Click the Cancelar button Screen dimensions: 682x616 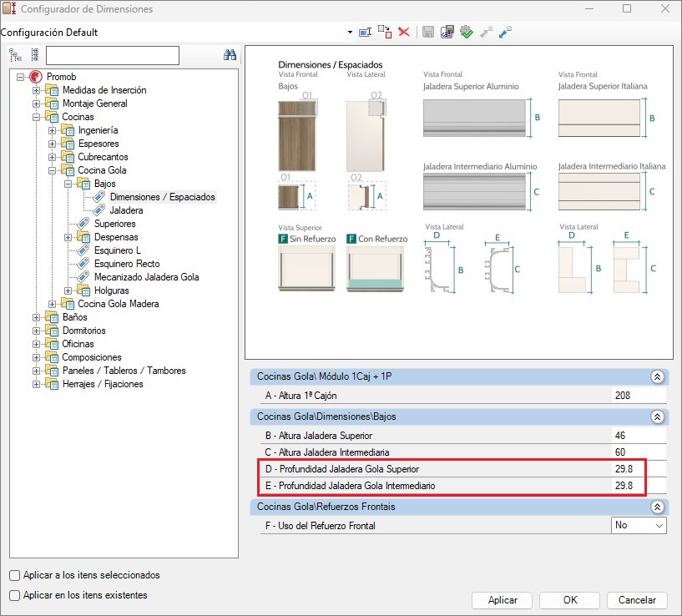[x=637, y=600]
